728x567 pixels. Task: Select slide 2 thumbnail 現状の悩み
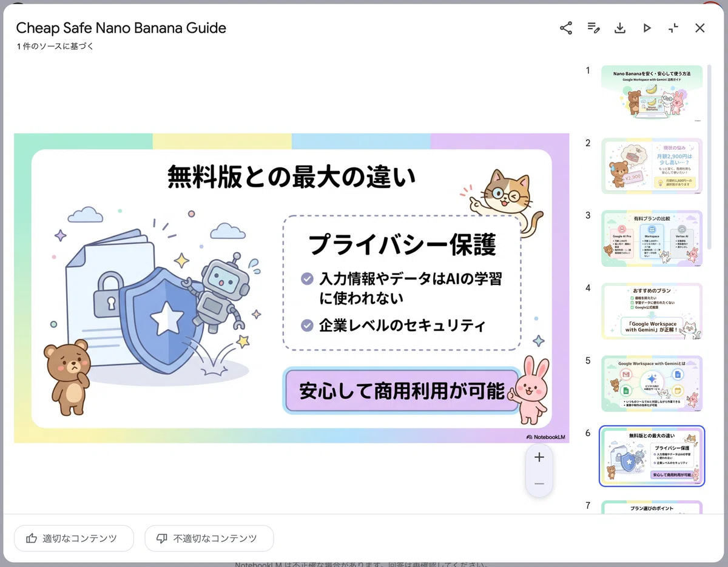tap(652, 166)
